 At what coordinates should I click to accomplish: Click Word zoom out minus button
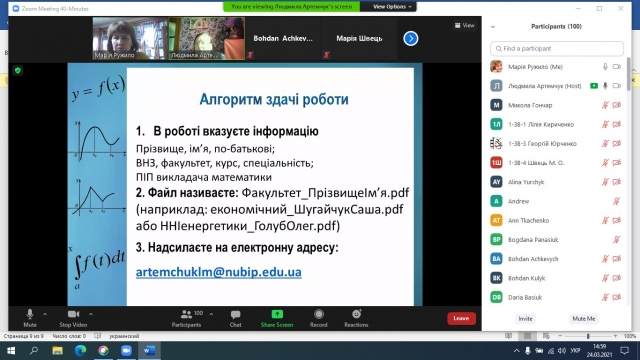pyautogui.click(x=560, y=336)
